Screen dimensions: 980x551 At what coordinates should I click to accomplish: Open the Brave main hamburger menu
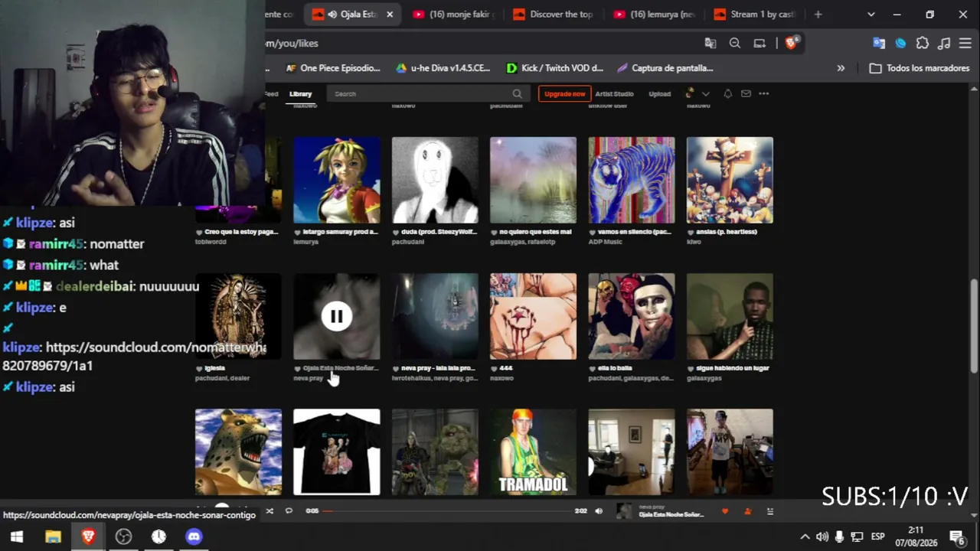[x=965, y=44]
